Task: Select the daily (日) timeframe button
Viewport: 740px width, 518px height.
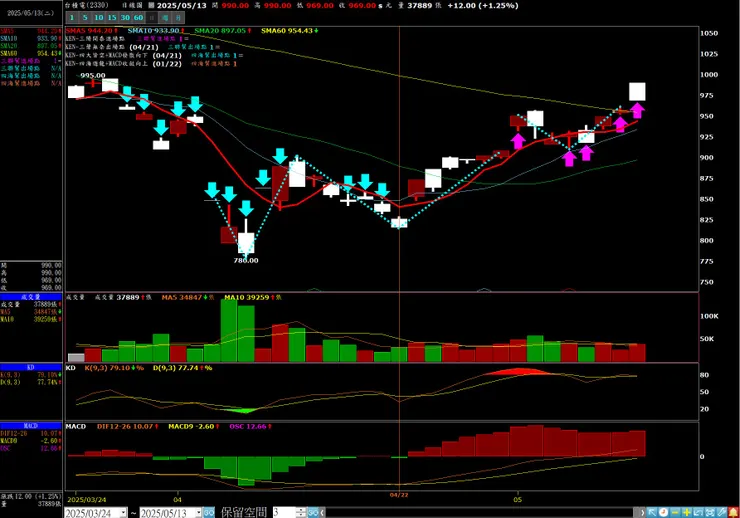Action: (151, 18)
